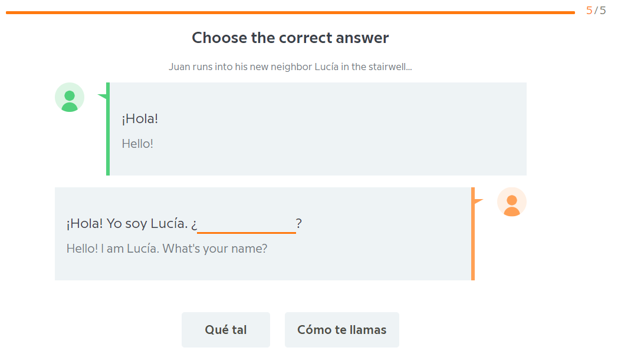
Task: Click the orange progress bar at the top
Action: tap(289, 10)
